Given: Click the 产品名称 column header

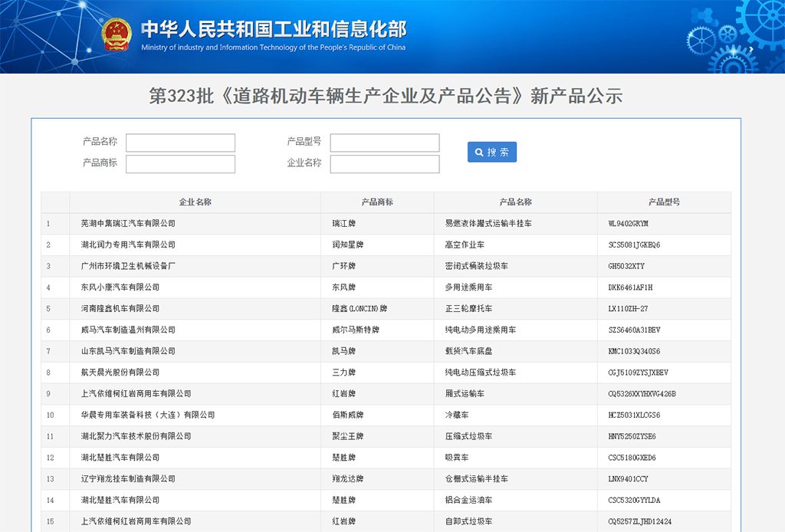Looking at the screenshot, I should (515, 202).
